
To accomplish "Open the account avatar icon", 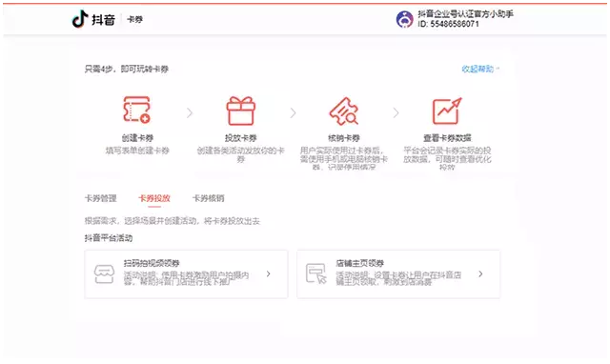I will [x=404, y=19].
